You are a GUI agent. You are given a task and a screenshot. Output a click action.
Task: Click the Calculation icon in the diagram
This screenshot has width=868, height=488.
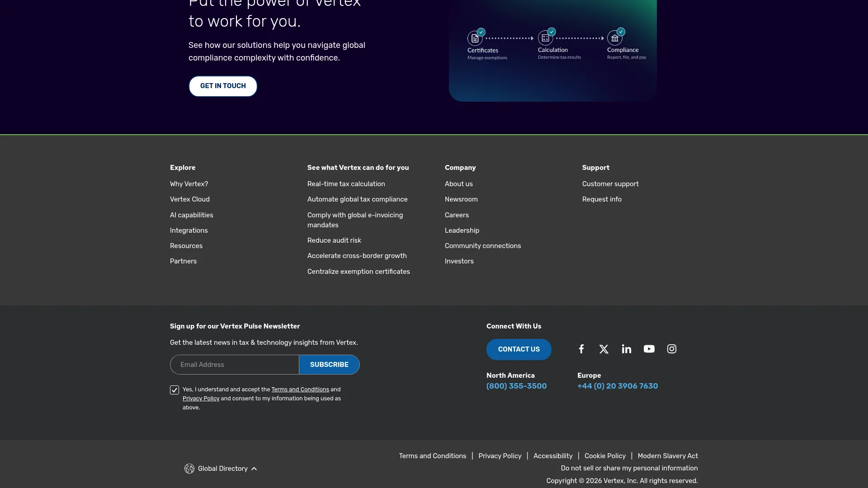[546, 38]
